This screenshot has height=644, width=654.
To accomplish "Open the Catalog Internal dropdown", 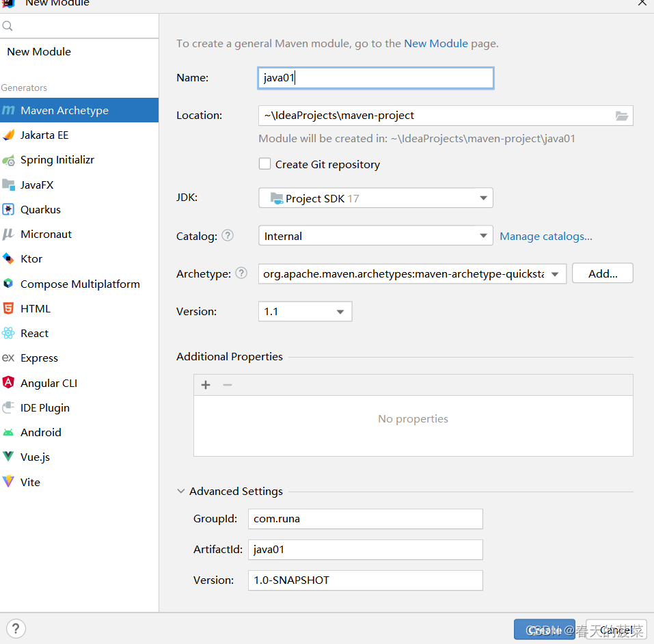I will click(x=376, y=236).
